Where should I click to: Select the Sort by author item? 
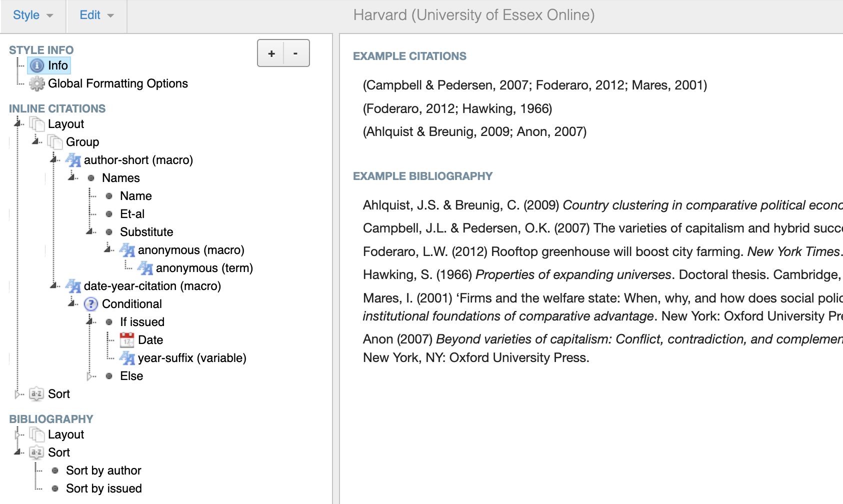coord(103,470)
